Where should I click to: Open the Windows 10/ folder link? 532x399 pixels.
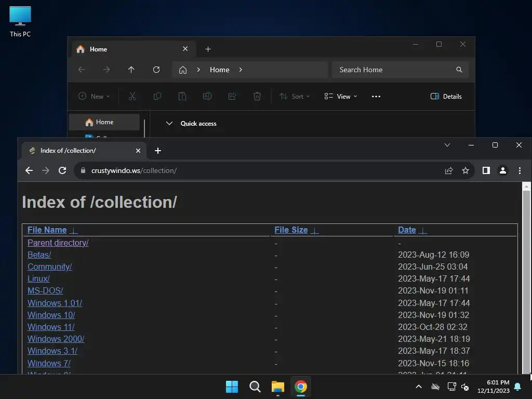click(51, 315)
